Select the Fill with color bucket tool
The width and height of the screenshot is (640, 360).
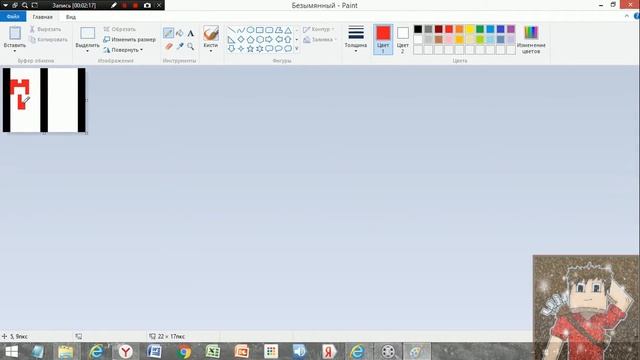pyautogui.click(x=180, y=33)
